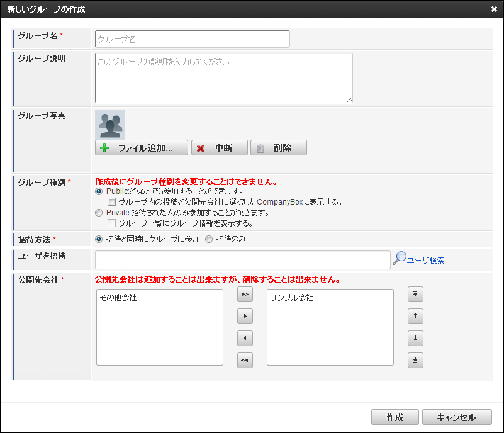Check the CompanyBoxに表示する checkbox
The height and width of the screenshot is (433, 504).
click(x=111, y=202)
